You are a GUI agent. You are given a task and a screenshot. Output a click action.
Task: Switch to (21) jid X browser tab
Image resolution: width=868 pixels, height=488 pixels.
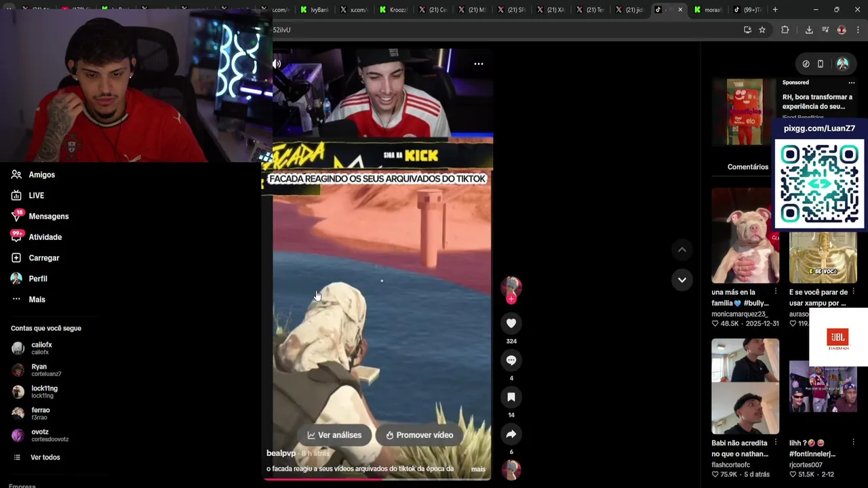tap(629, 9)
